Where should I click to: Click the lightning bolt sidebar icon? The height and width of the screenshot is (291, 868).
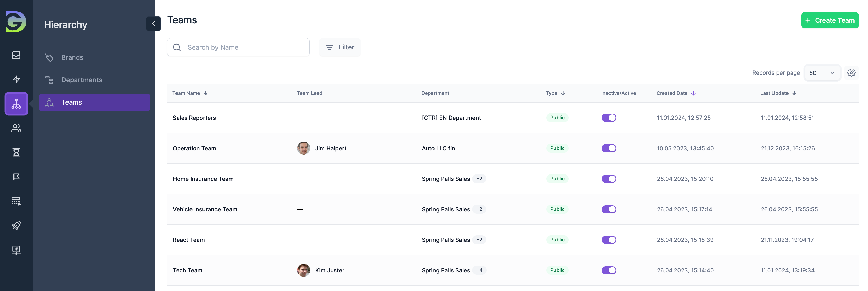point(16,79)
